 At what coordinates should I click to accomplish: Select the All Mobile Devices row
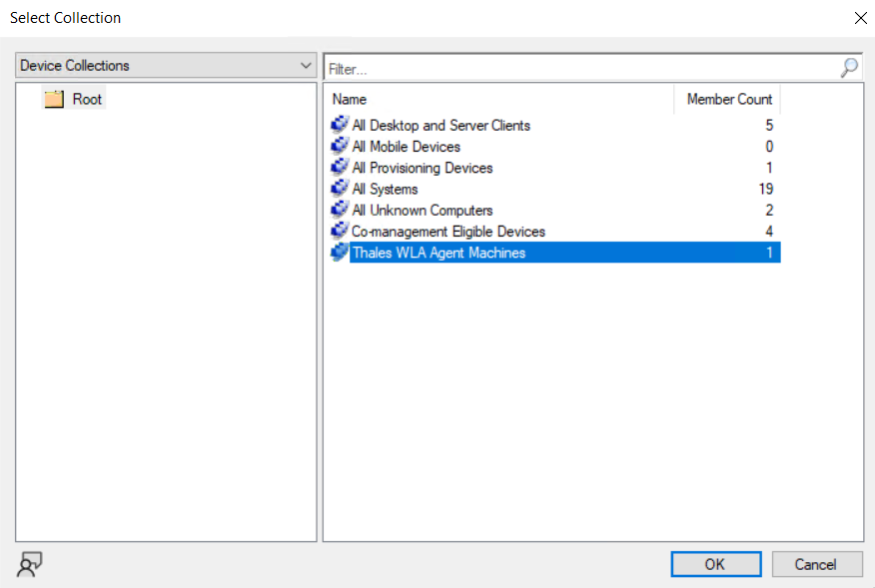click(555, 146)
